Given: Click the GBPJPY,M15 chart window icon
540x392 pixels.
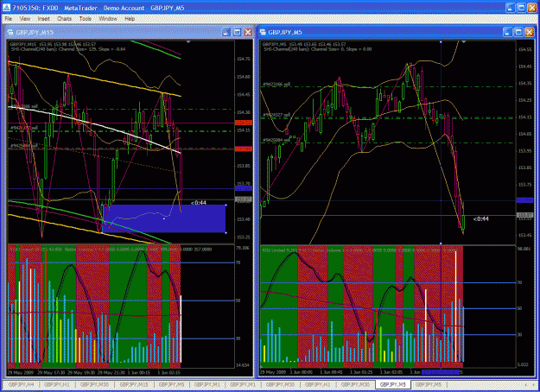Looking at the screenshot, I should click(x=10, y=32).
